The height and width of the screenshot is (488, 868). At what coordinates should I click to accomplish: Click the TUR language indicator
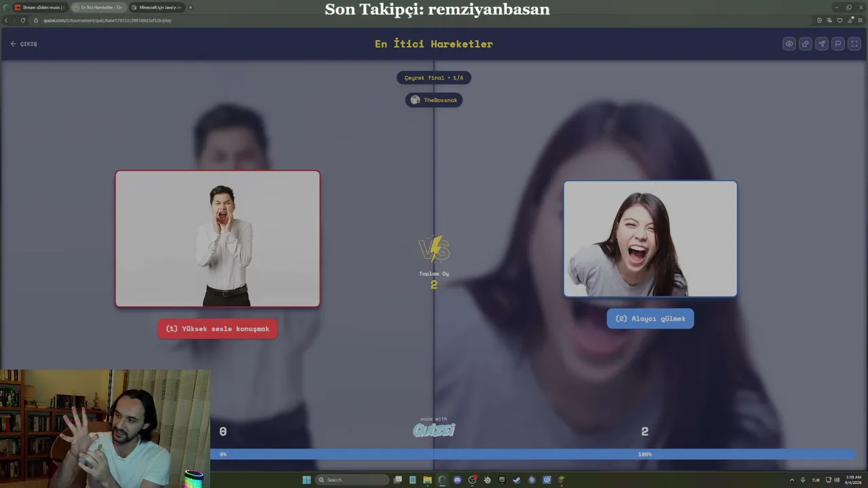pyautogui.click(x=816, y=480)
